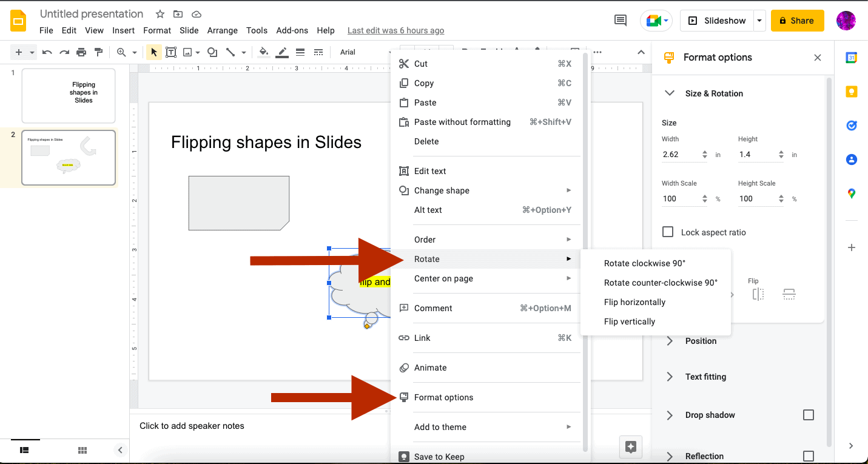Select slide 1 thumbnail in the filmstrip
868x464 pixels.
coord(68,95)
